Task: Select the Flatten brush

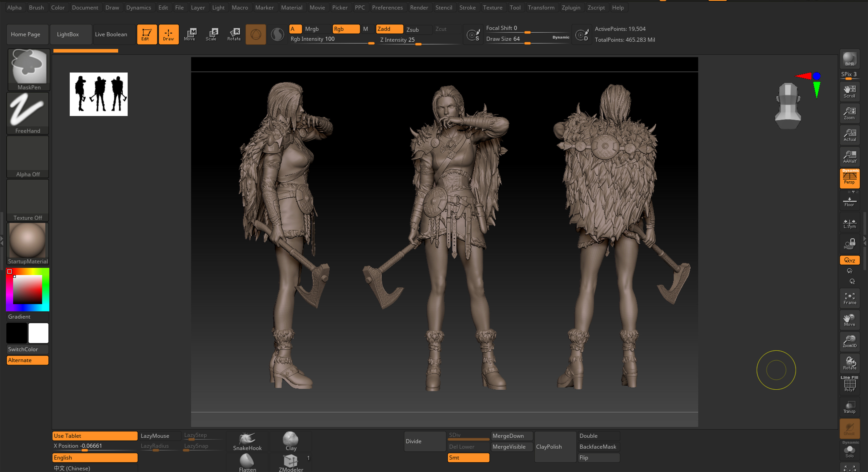Action: point(247,463)
